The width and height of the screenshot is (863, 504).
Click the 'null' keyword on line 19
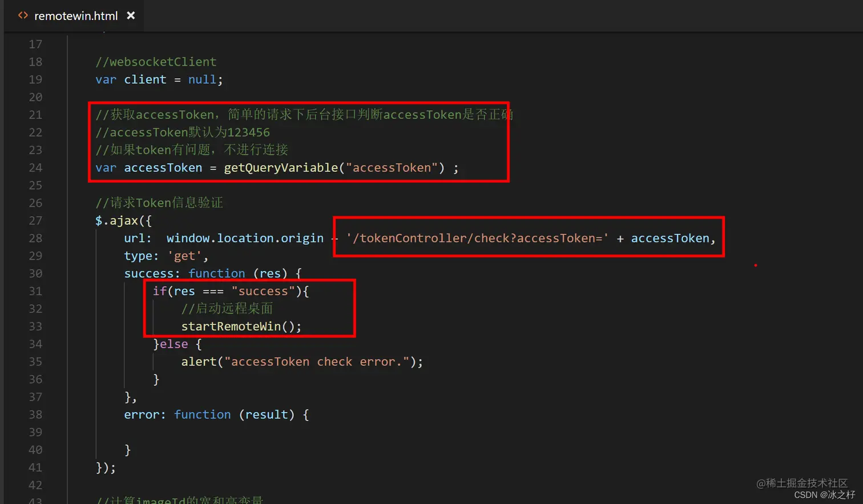click(x=202, y=79)
